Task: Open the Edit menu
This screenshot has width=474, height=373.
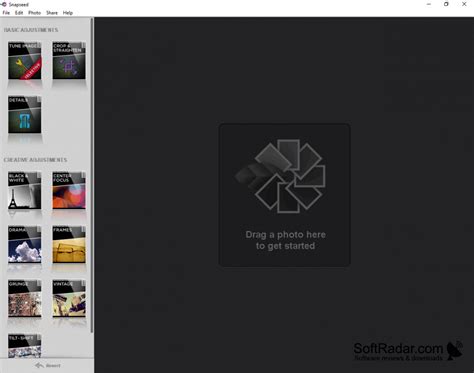Action: click(x=19, y=13)
